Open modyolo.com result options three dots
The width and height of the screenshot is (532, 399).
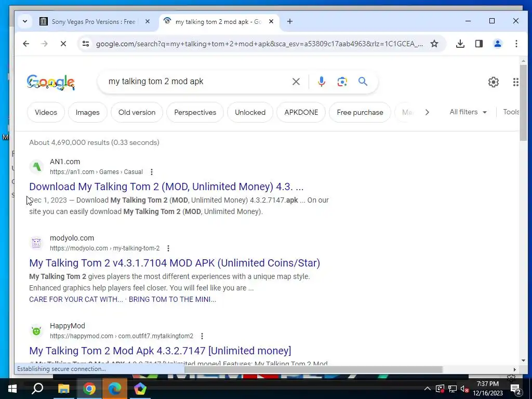tap(168, 248)
